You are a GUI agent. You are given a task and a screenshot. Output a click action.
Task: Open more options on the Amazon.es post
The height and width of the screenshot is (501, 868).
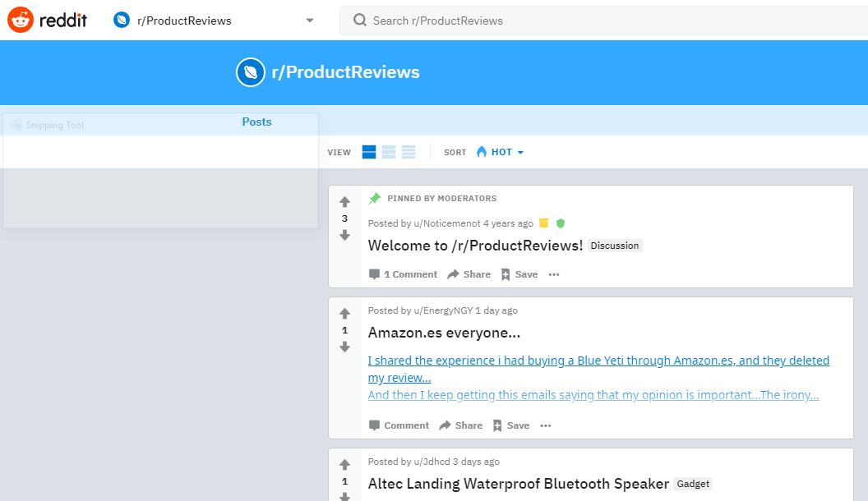pos(545,425)
